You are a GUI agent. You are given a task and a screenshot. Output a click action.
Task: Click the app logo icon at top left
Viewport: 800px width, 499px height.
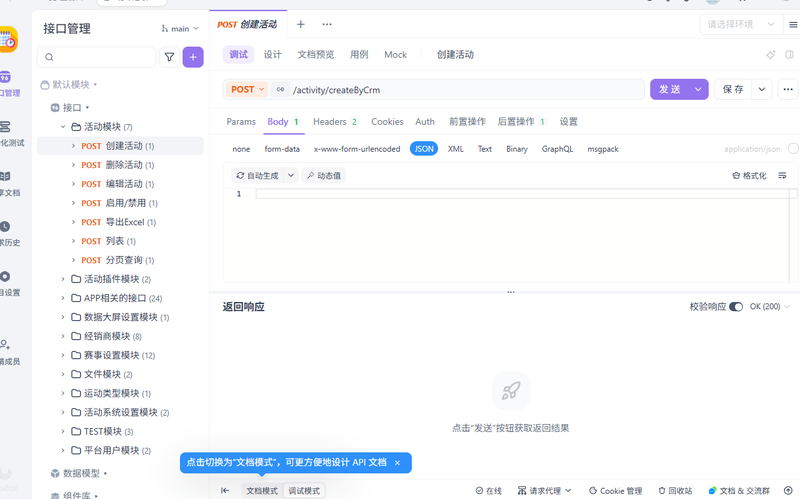(x=8, y=39)
